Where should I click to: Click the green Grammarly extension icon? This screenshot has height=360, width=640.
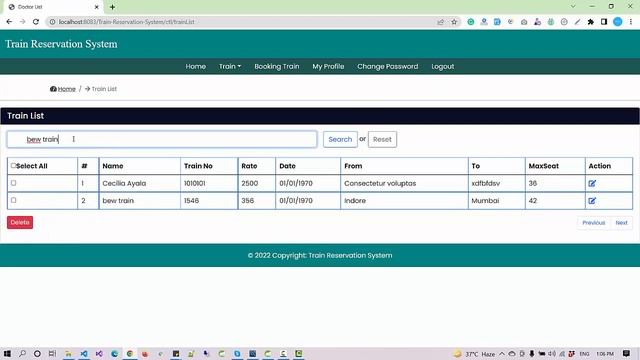471,22
